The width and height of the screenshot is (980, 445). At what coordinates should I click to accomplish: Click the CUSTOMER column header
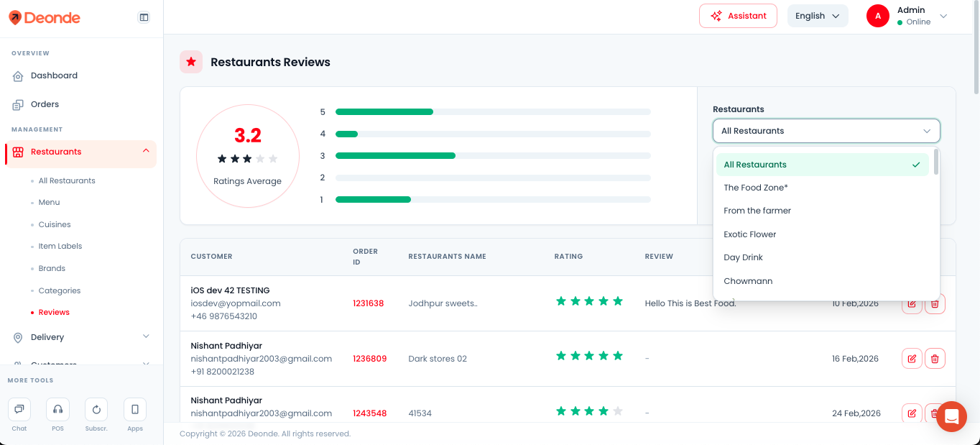[x=211, y=257]
